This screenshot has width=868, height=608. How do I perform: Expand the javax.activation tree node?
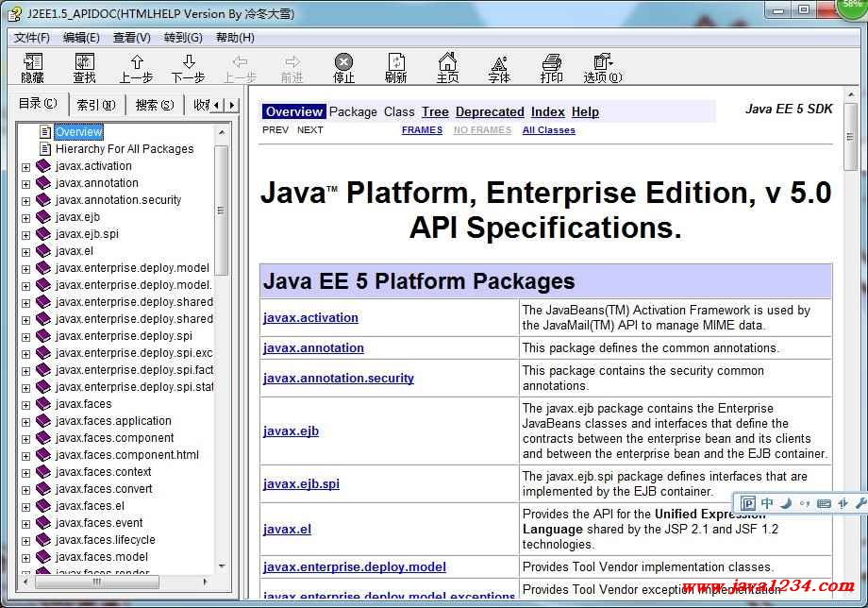pyautogui.click(x=25, y=167)
